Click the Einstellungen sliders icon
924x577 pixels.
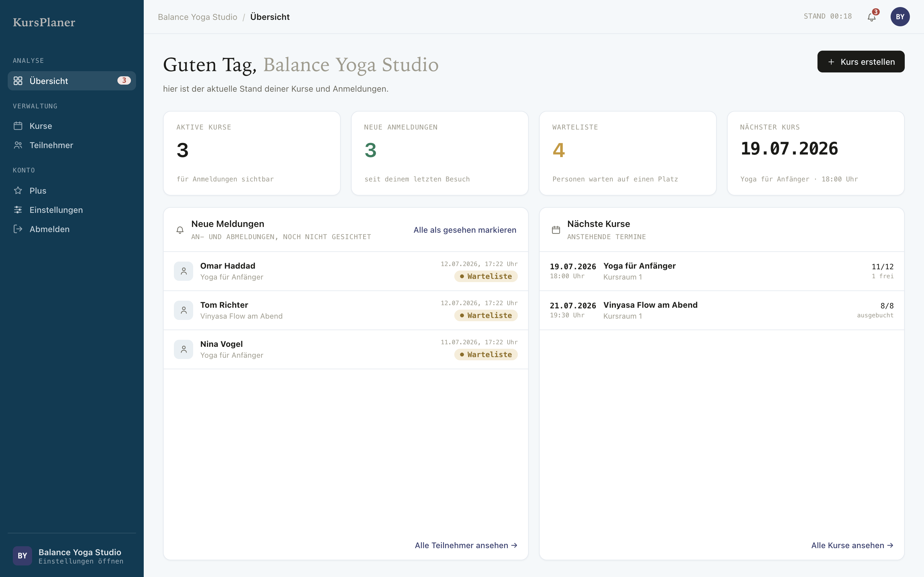(x=18, y=210)
